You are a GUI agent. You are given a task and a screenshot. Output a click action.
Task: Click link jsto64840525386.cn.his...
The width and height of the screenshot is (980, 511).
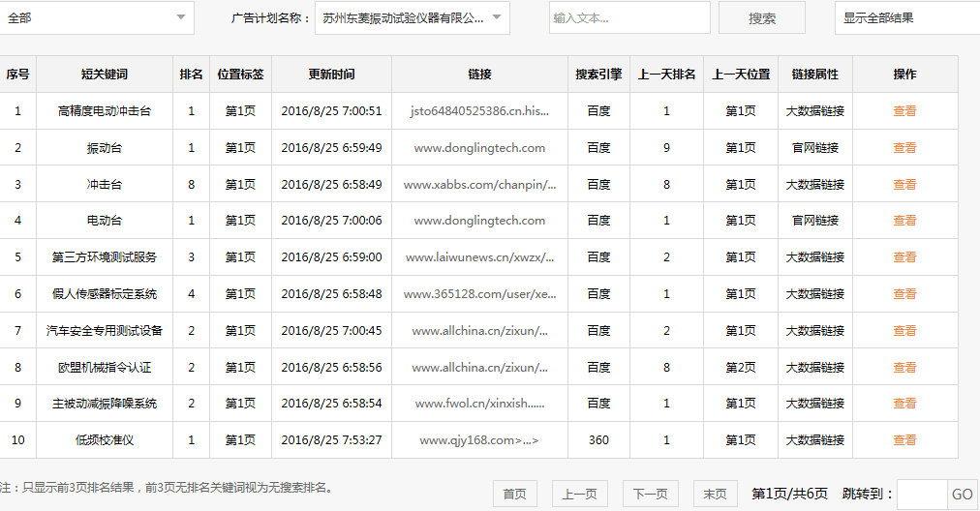click(480, 111)
